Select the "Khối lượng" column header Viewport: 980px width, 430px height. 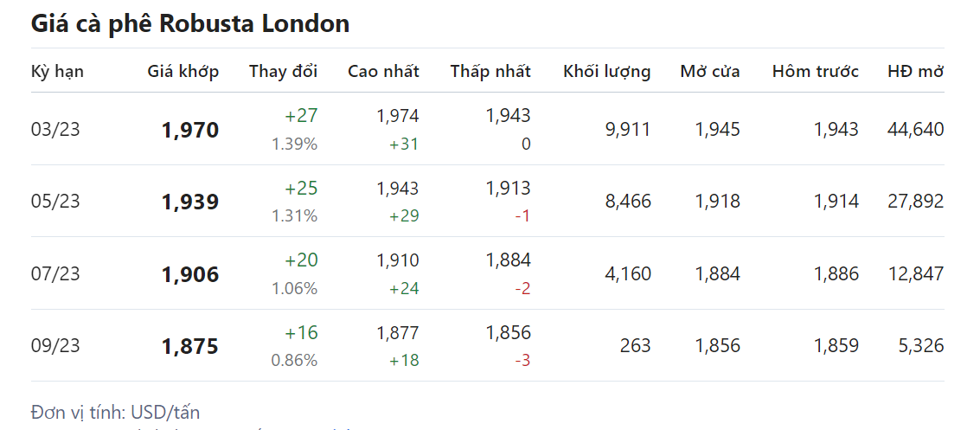coord(606,71)
